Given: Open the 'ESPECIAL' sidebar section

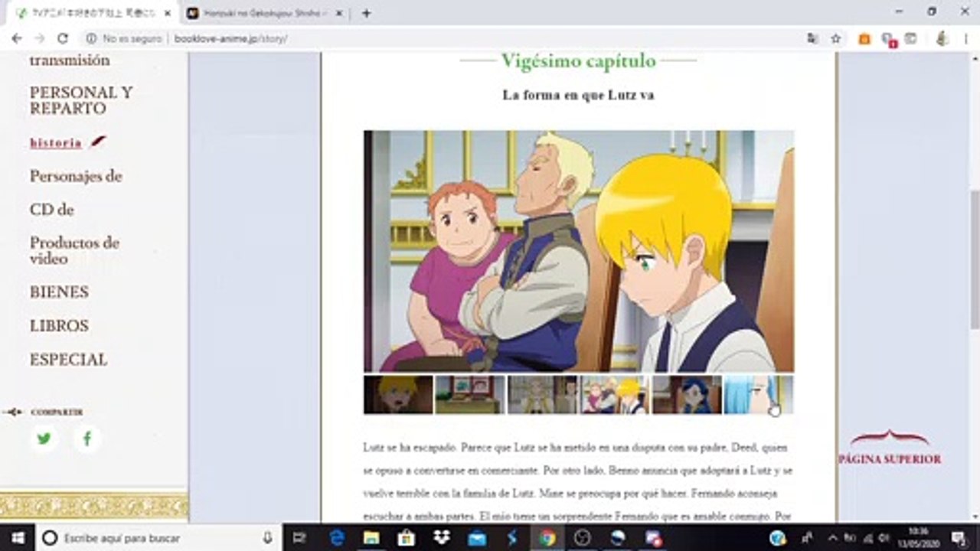Looking at the screenshot, I should click(x=68, y=359).
